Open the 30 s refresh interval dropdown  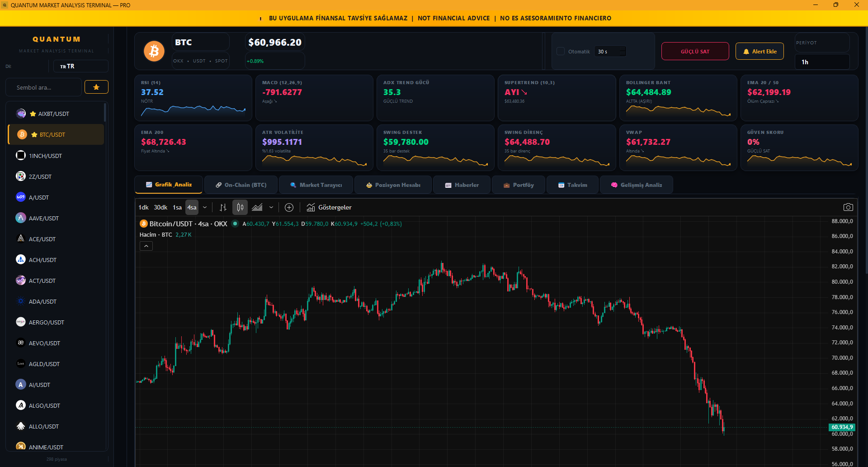[611, 52]
